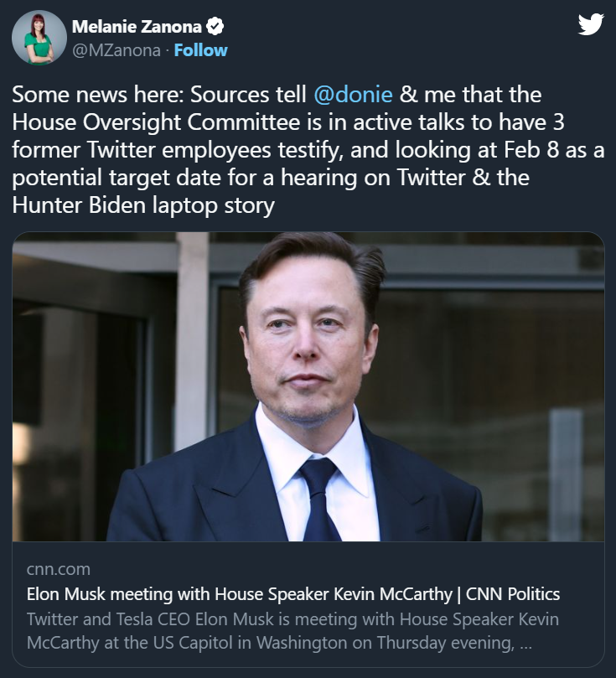The image size is (616, 678).
Task: Click the ellipsis ending the description
Action: 525,645
